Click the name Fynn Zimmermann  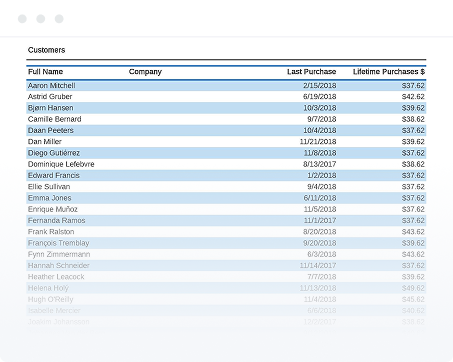click(x=59, y=254)
